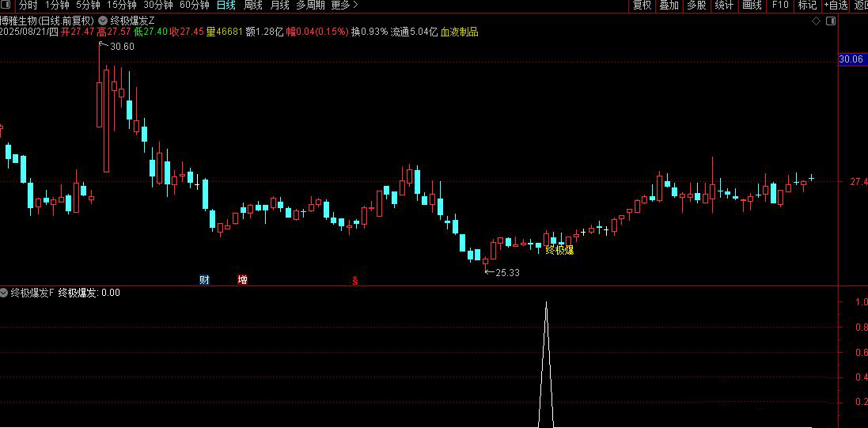Activate the 画线 drawing tool
Screen dimensions: 868x428
[752, 6]
